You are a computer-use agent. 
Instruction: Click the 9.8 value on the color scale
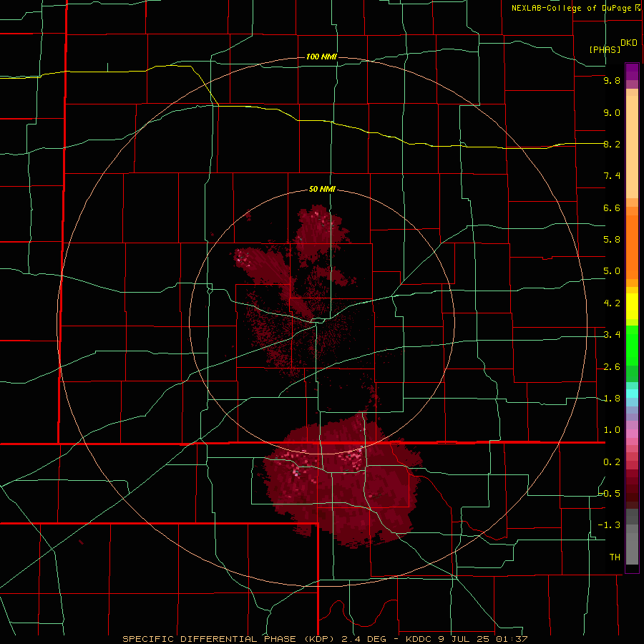(x=612, y=80)
